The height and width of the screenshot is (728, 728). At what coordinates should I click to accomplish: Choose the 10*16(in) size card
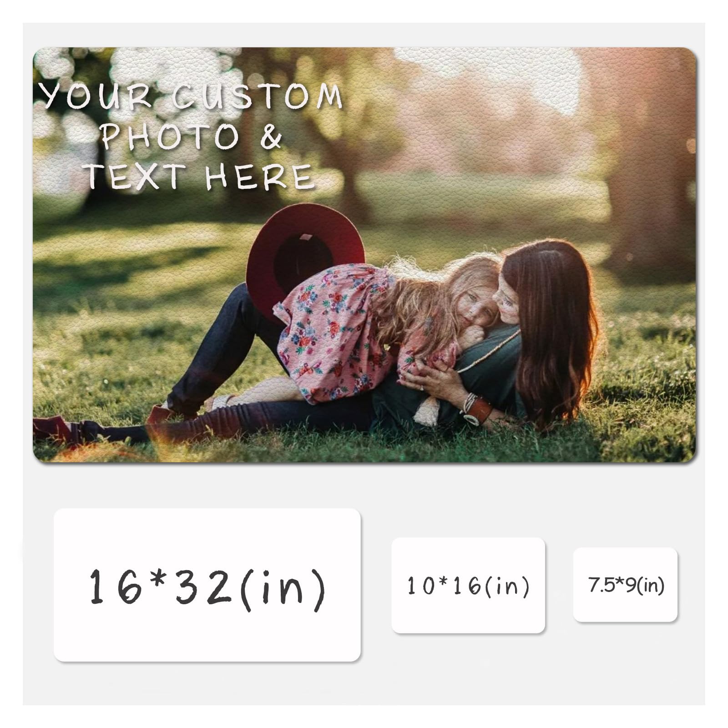[x=468, y=586]
